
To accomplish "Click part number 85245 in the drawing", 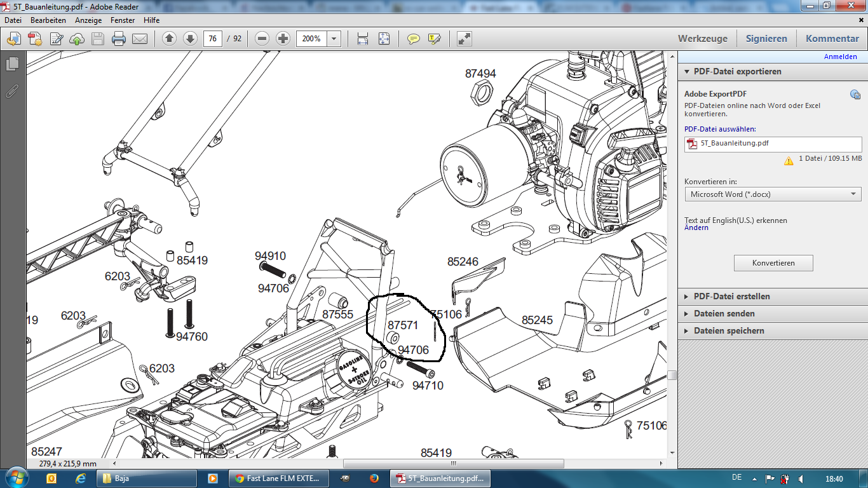I will (x=538, y=320).
